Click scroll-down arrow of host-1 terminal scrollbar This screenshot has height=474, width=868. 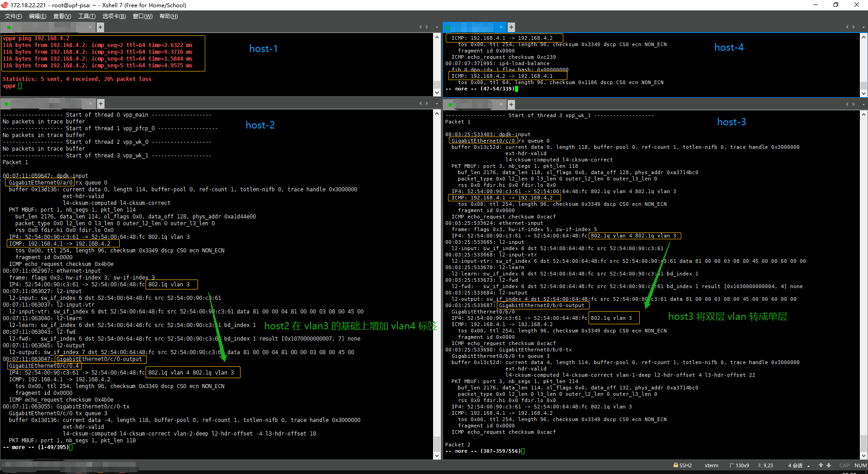pos(437,93)
